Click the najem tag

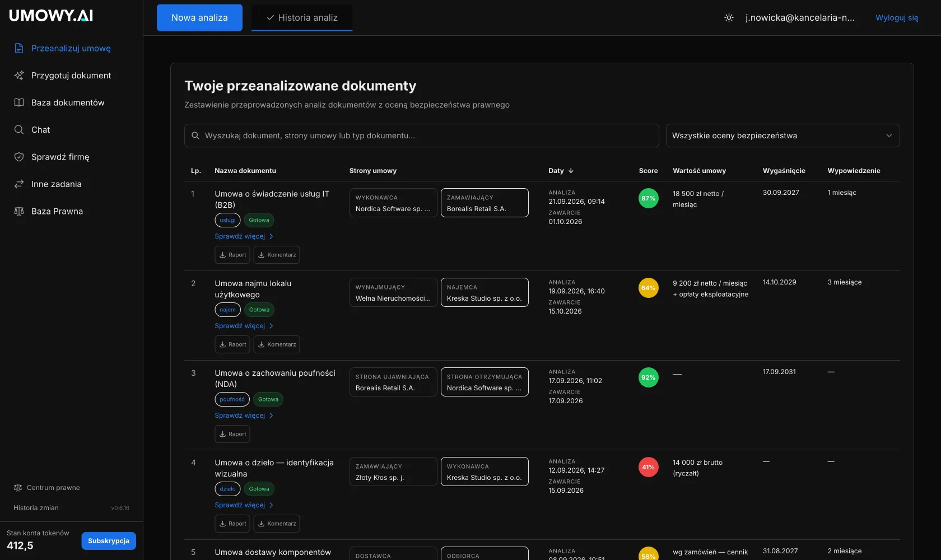(227, 310)
